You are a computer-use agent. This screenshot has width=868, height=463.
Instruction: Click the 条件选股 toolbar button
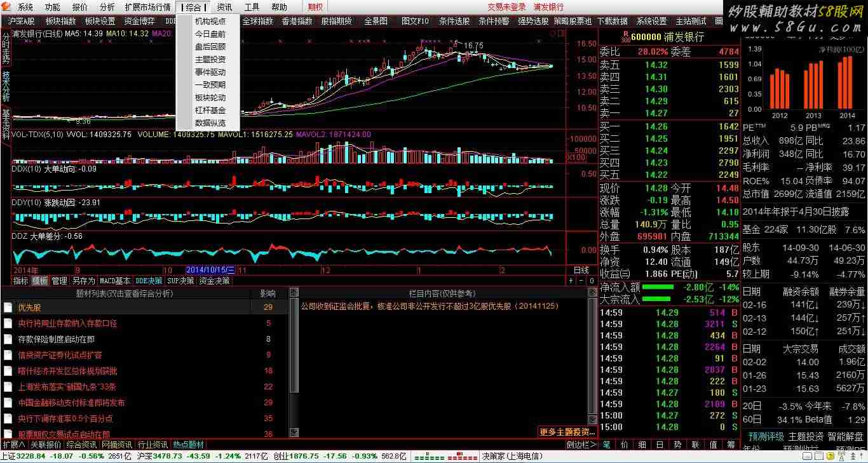click(x=454, y=21)
